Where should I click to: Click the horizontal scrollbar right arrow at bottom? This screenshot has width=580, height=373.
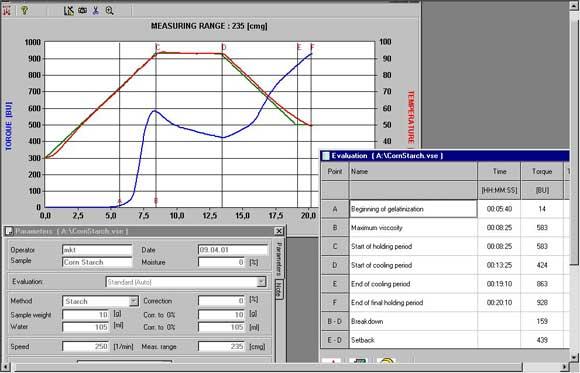tap(565, 367)
